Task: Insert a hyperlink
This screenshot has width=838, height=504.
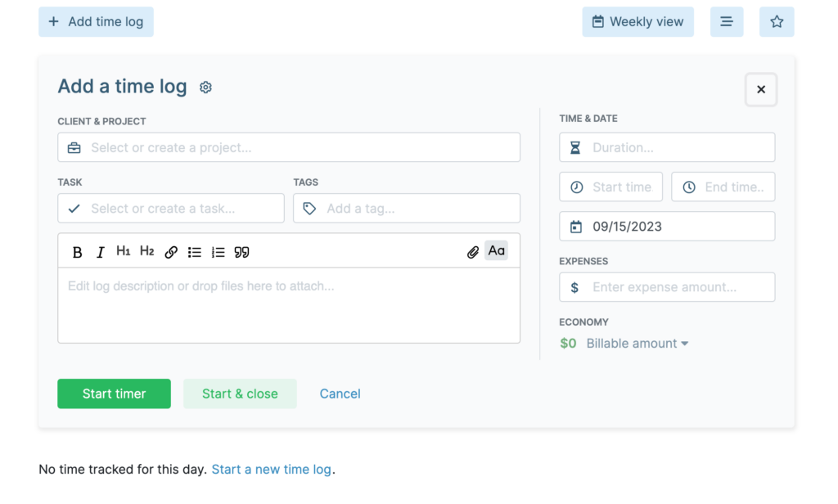Action: [171, 252]
